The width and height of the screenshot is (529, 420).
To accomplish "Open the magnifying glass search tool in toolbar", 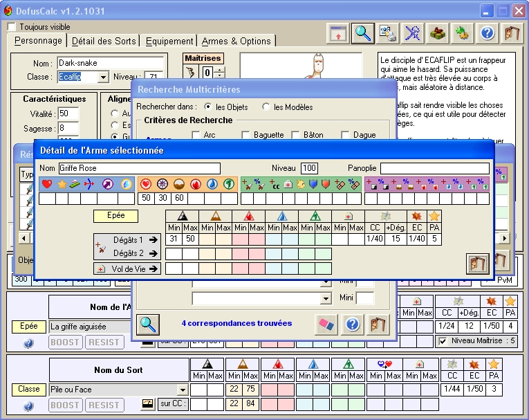I will pos(363,33).
